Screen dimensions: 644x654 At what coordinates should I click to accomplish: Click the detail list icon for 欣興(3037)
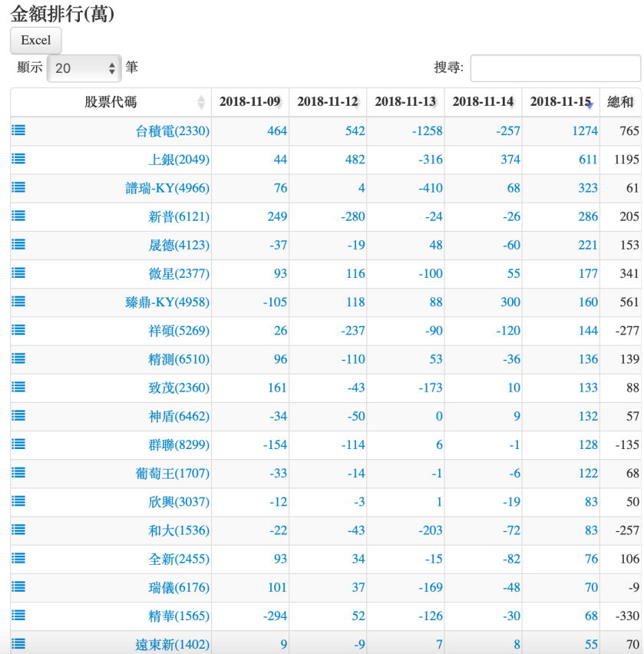(17, 501)
